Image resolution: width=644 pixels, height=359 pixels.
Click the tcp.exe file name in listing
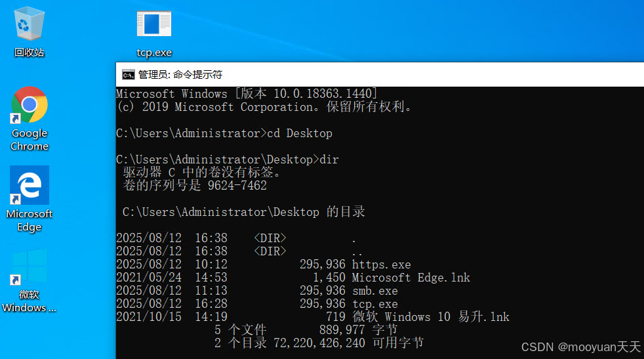click(x=375, y=304)
